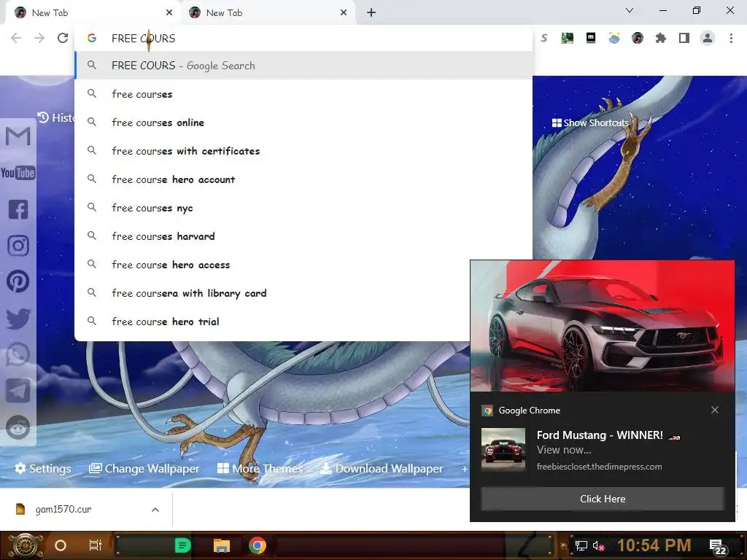The width and height of the screenshot is (747, 560).
Task: Open the Chrome profile avatar
Action: click(x=708, y=38)
